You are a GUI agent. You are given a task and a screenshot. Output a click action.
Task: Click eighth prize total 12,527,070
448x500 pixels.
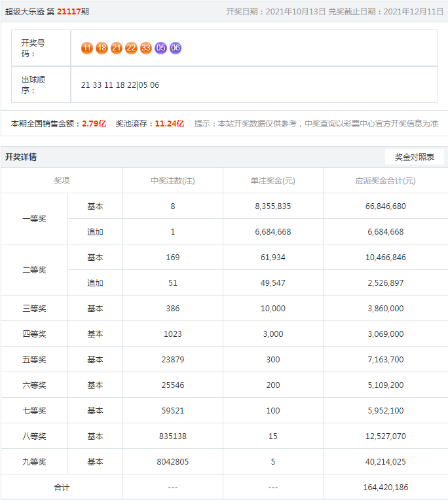pos(386,436)
